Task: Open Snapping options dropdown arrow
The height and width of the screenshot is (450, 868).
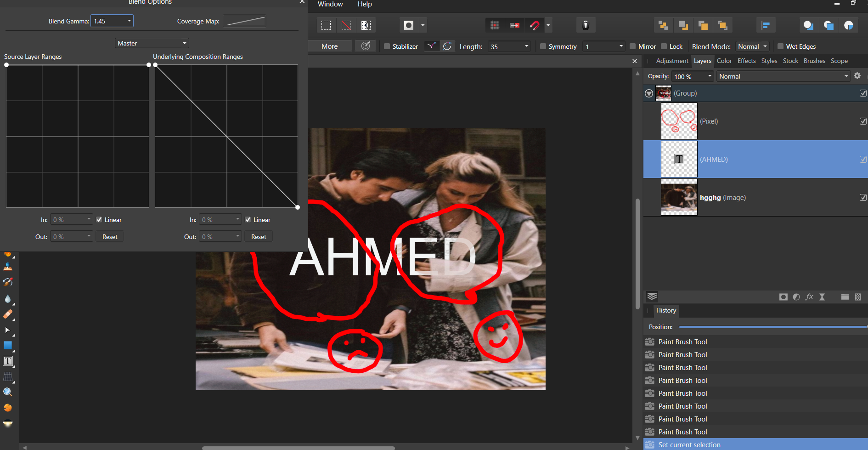Action: pyautogui.click(x=548, y=25)
